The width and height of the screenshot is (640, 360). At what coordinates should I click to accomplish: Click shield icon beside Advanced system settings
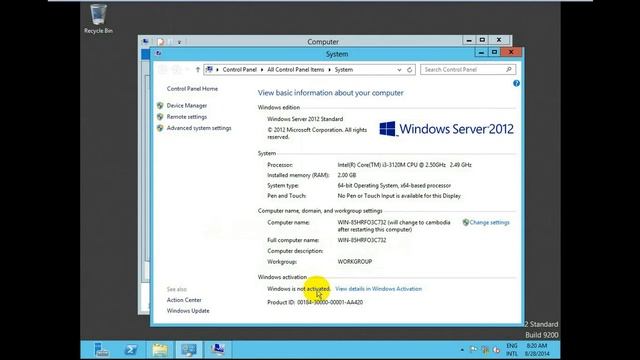[x=160, y=128]
